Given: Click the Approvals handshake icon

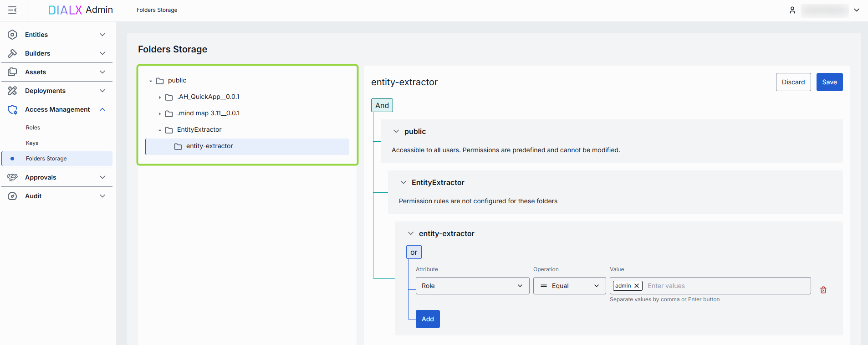Looking at the screenshot, I should (x=12, y=177).
